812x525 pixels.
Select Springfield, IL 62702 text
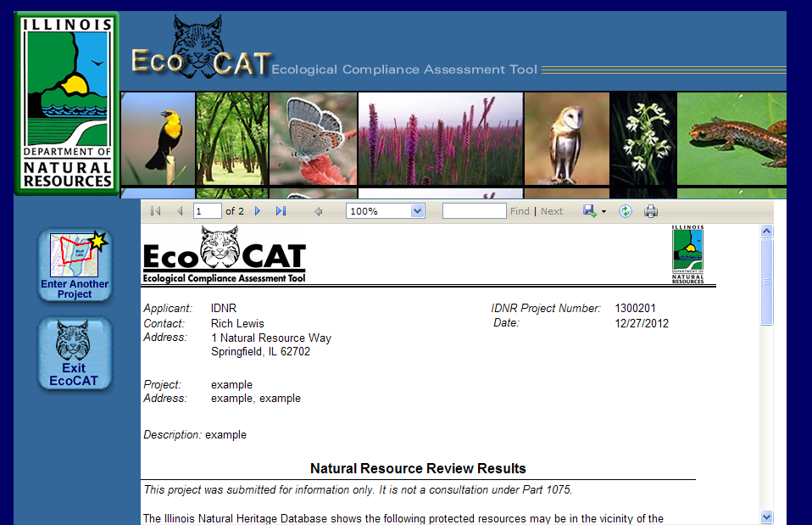point(260,351)
